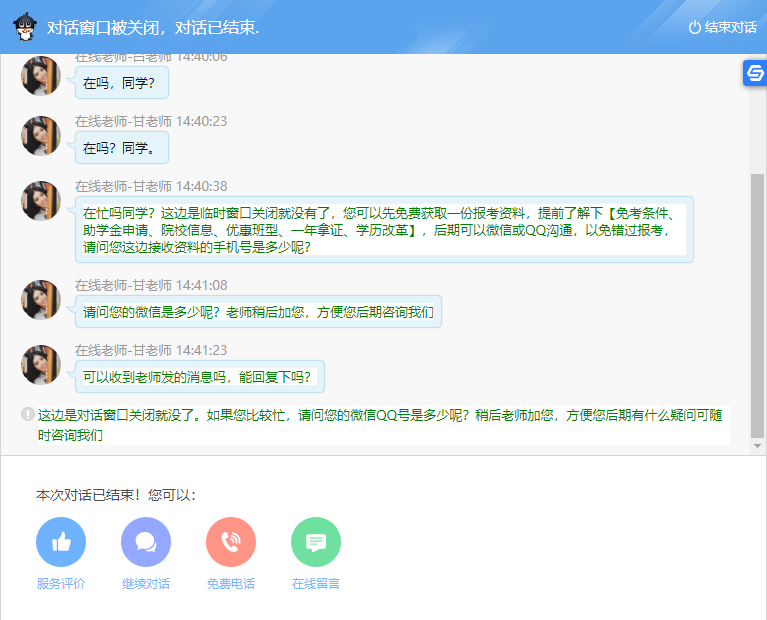Click the mascot logo in the header
767x620 pixels.
(26, 27)
